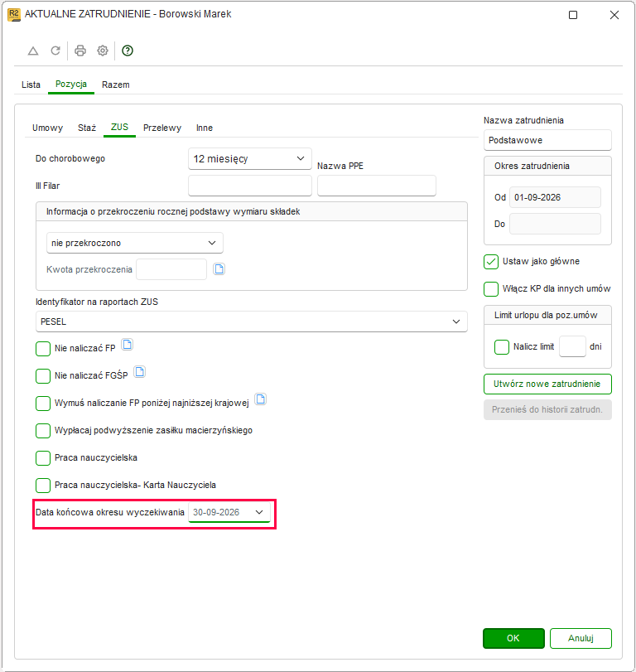Toggle the Praca nauczycielska checkbox
Image resolution: width=636 pixels, height=672 pixels.
tap(43, 458)
